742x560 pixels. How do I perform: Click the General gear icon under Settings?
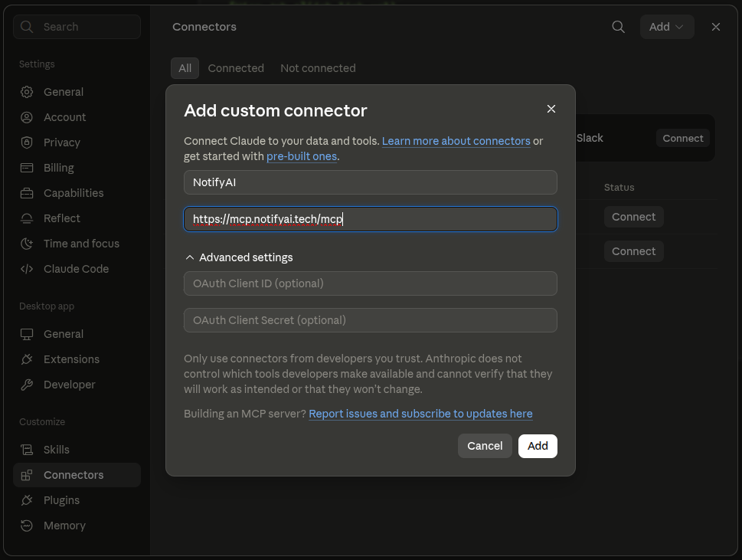27,92
